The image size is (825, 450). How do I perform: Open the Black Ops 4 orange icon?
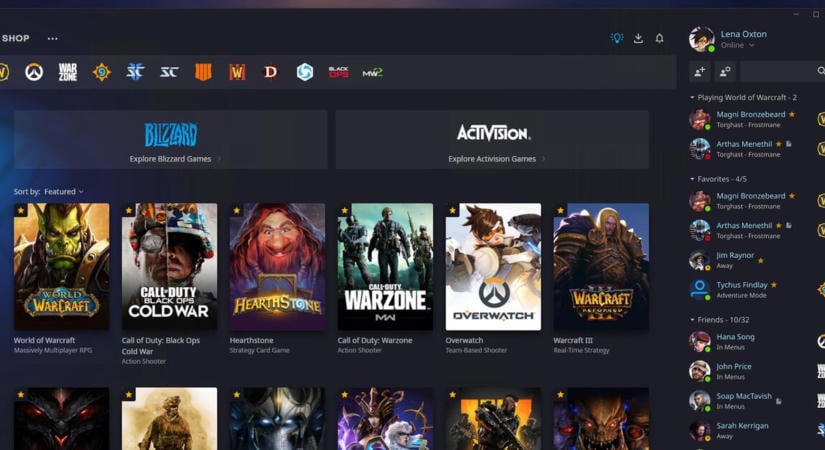[203, 72]
